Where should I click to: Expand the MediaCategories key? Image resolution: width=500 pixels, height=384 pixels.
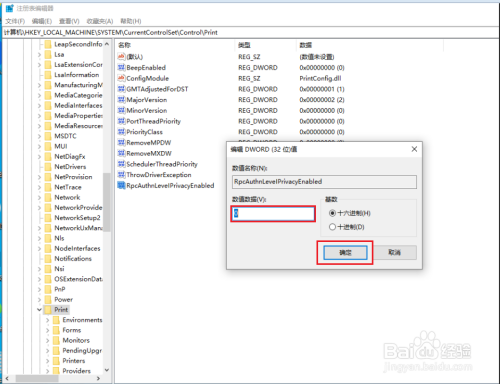(x=39, y=95)
